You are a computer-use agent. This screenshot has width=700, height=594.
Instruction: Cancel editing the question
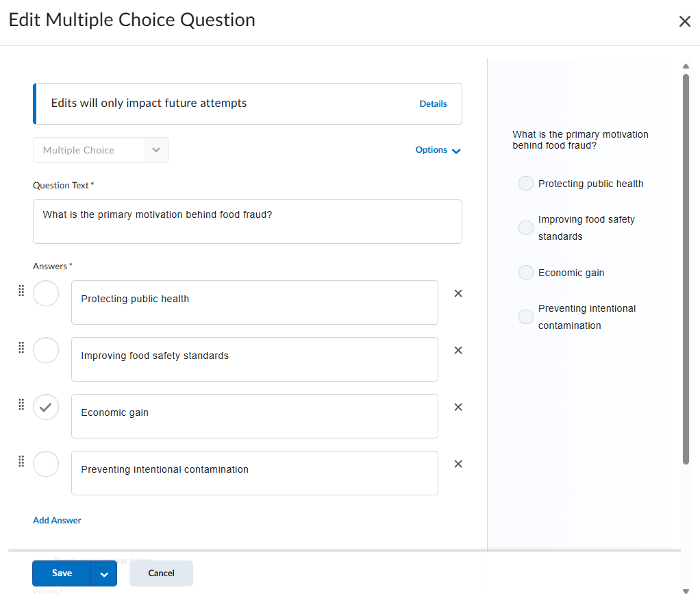point(161,573)
